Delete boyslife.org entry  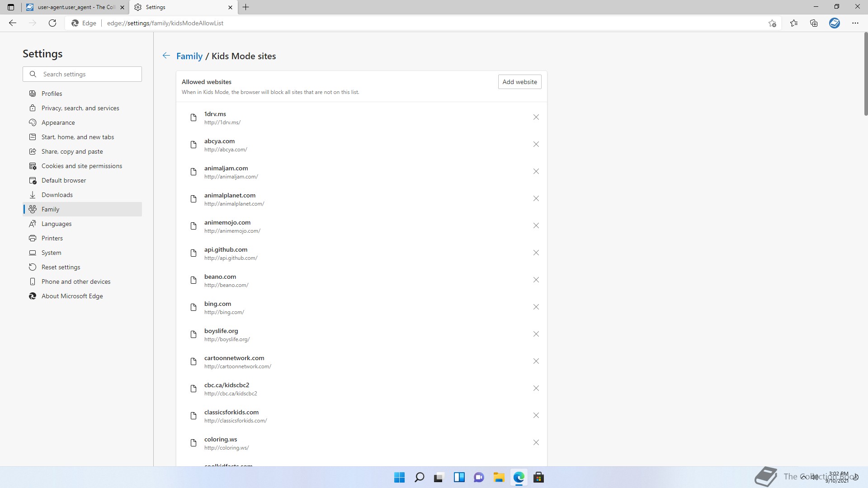pos(536,334)
